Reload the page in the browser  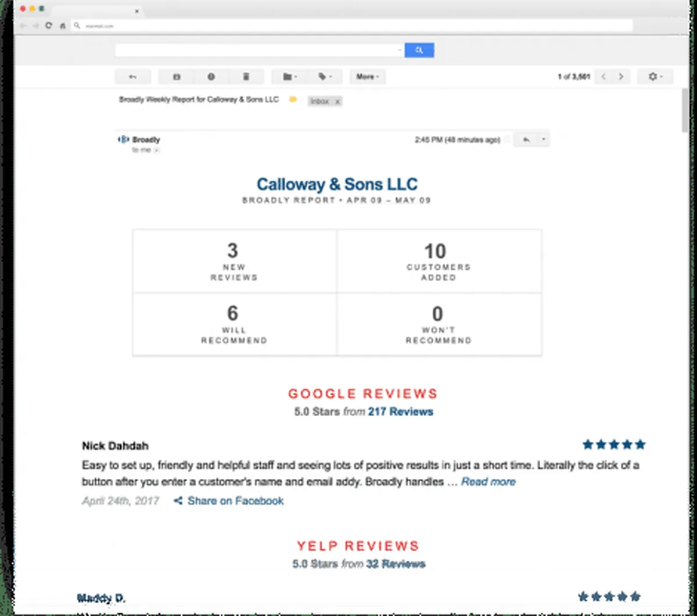(49, 26)
